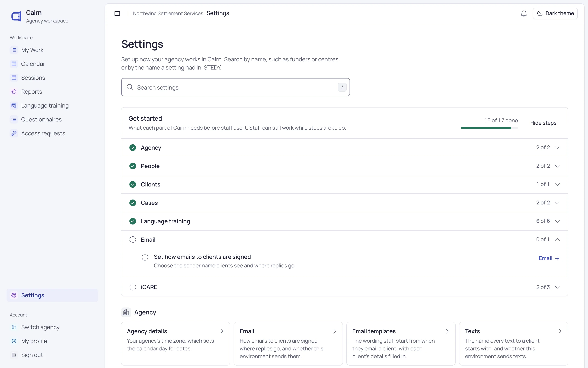Expand the Language training step chevron
The height and width of the screenshot is (368, 588).
pyautogui.click(x=557, y=221)
